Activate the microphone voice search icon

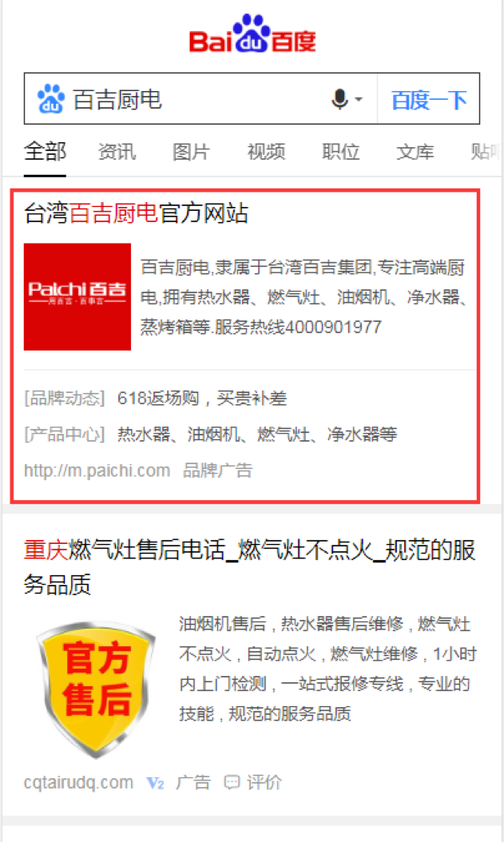(339, 99)
